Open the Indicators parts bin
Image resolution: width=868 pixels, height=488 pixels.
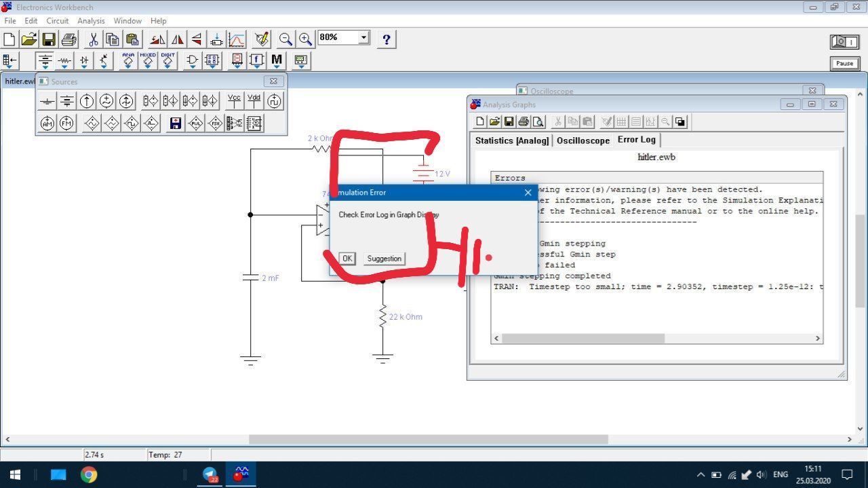click(237, 61)
